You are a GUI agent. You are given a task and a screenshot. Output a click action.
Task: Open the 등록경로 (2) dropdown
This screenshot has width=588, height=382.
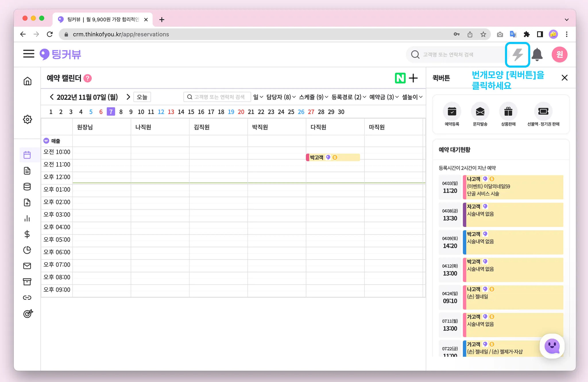click(349, 97)
